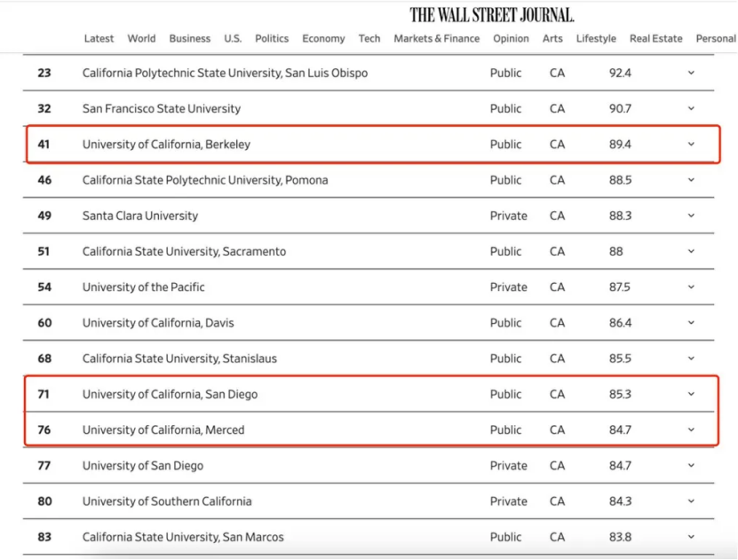Click the 88.5 score value

pyautogui.click(x=620, y=180)
